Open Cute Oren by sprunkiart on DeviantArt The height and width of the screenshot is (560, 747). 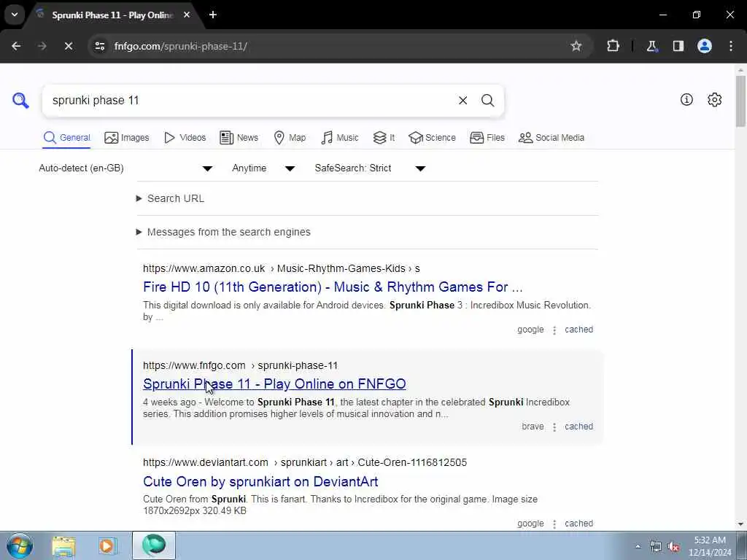pos(260,481)
